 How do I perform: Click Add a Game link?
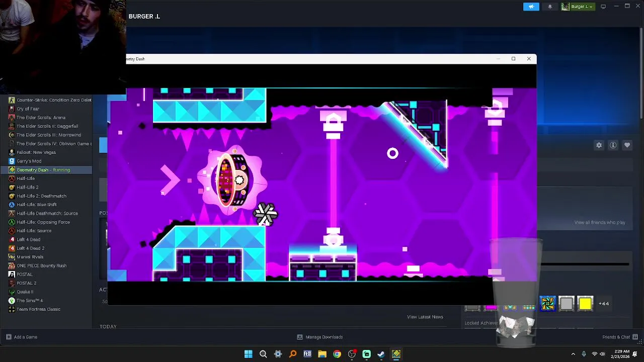tap(22, 337)
